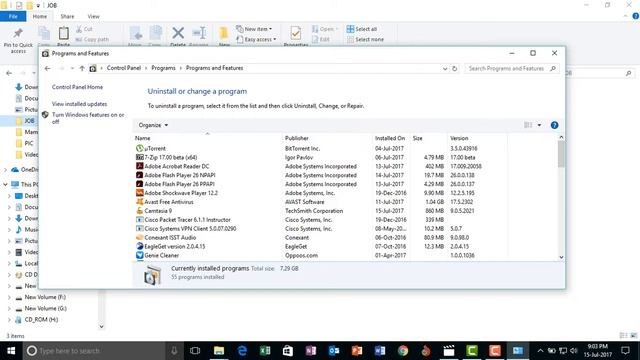
Task: Select the Adobe Flash Player 26 NPAPI icon
Action: coord(140,175)
